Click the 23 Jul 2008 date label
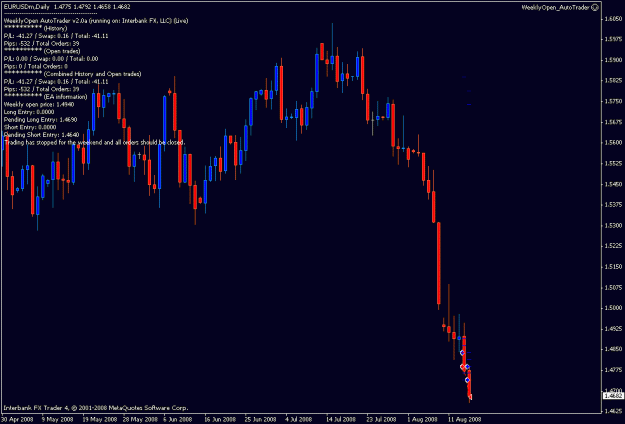625x424 pixels. (381, 420)
